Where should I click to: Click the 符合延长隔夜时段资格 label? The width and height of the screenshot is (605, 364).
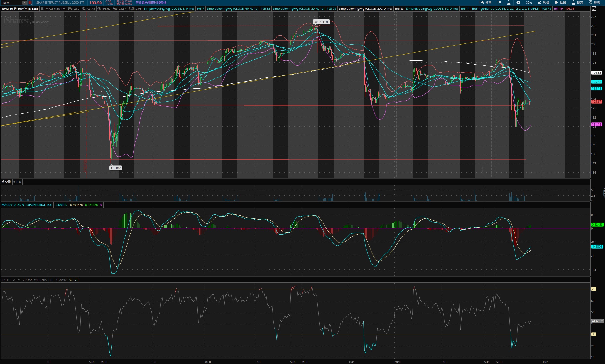coord(151,3)
